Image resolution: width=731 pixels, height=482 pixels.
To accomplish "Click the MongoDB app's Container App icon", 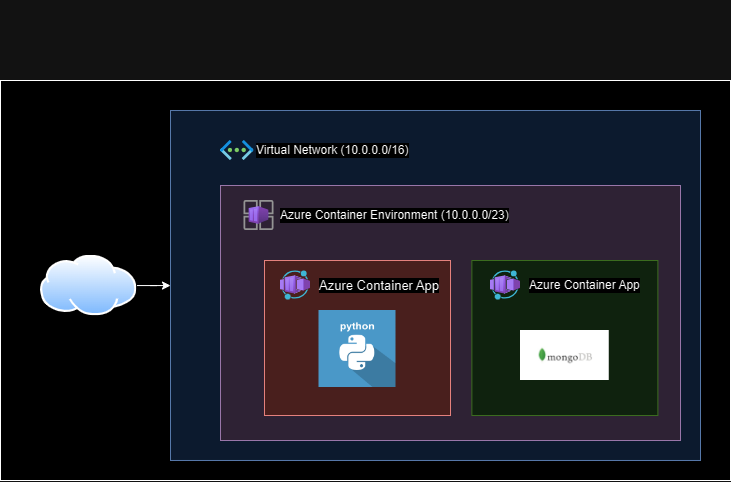I will click(505, 284).
